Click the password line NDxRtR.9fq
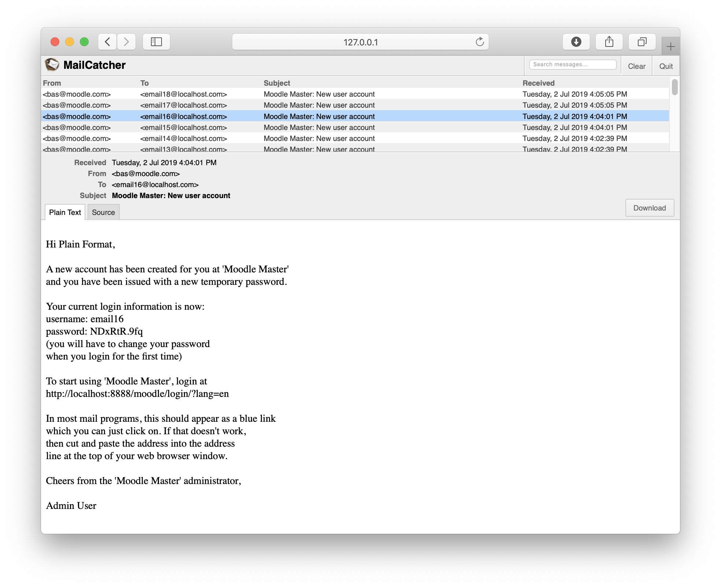The width and height of the screenshot is (721, 588). point(94,331)
